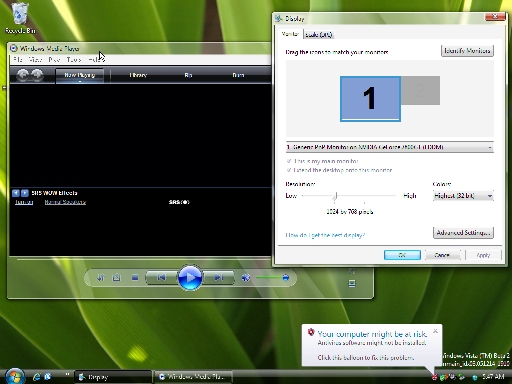Screen dimensions: 512x384
Task: Show next enhancement panel after SRS WOW
Action: click(x=25, y=193)
